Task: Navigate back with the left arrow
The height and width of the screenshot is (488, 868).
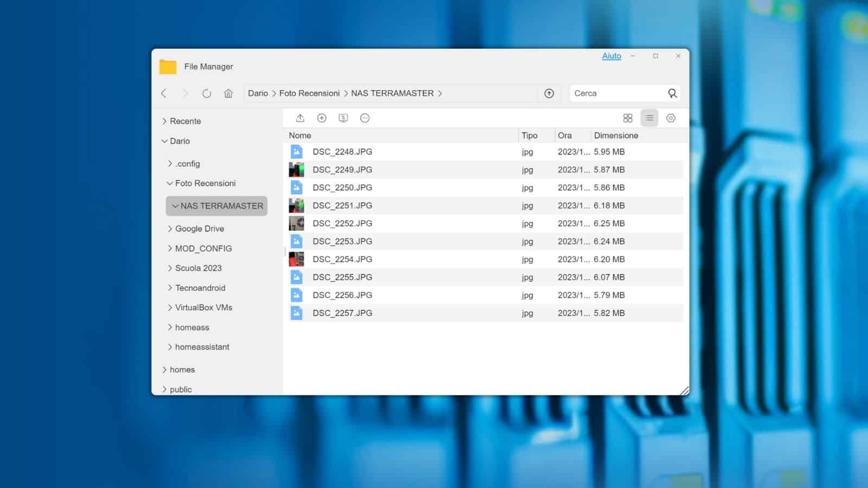Action: [164, 93]
